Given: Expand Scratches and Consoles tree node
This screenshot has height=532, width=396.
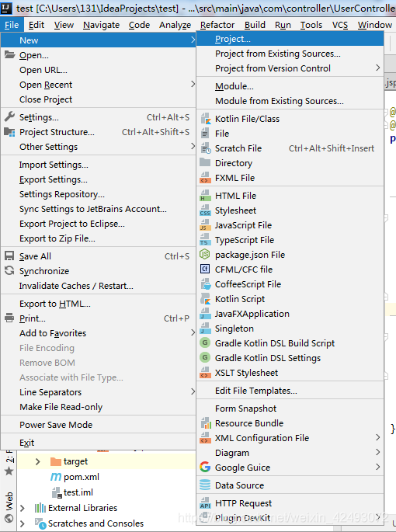Looking at the screenshot, I should pos(23,523).
